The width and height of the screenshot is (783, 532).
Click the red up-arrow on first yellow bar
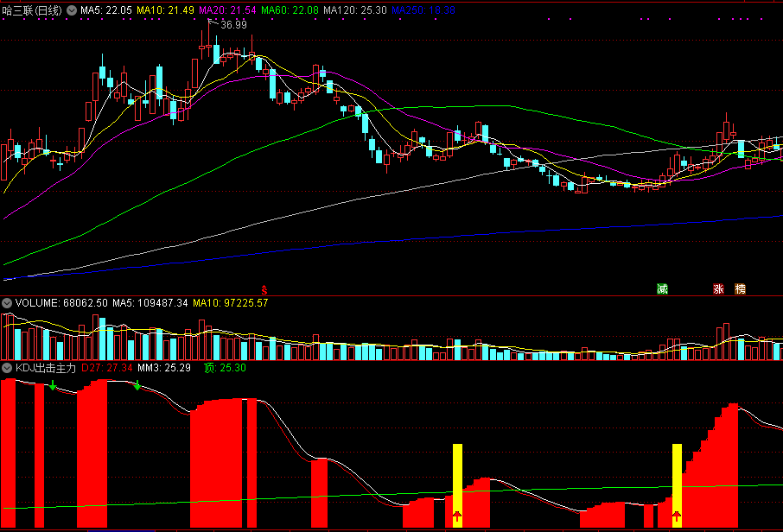[457, 516]
